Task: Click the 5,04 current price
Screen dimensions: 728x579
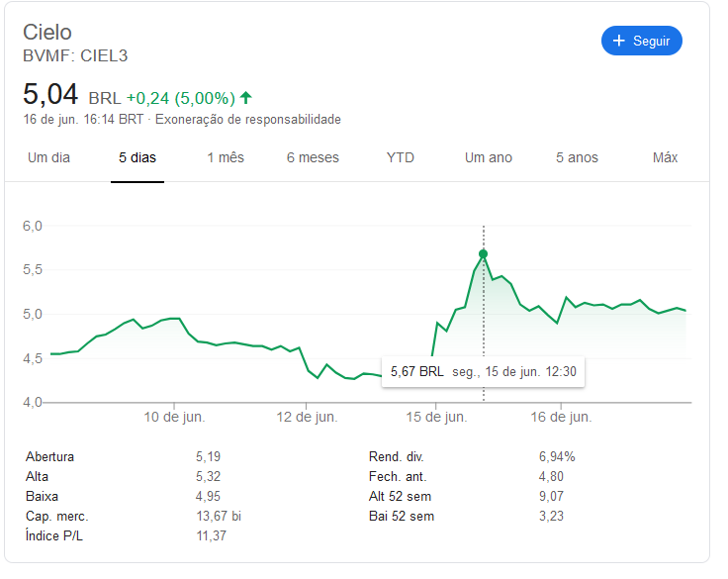Action: click(x=50, y=94)
